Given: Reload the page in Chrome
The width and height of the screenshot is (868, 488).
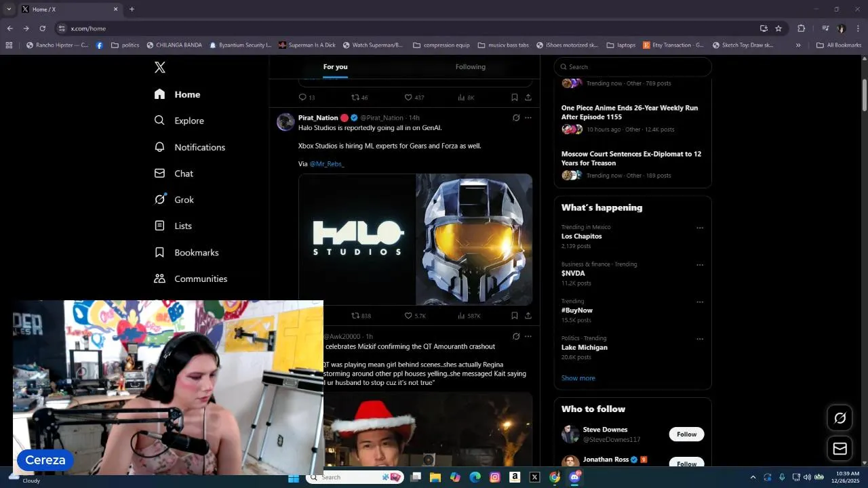Looking at the screenshot, I should 42,28.
